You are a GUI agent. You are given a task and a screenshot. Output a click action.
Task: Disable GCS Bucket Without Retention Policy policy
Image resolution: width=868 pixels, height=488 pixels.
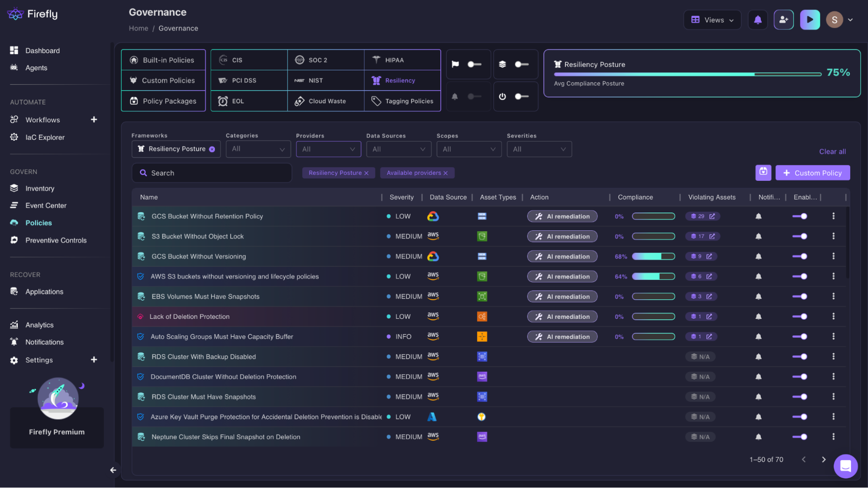[x=799, y=216]
